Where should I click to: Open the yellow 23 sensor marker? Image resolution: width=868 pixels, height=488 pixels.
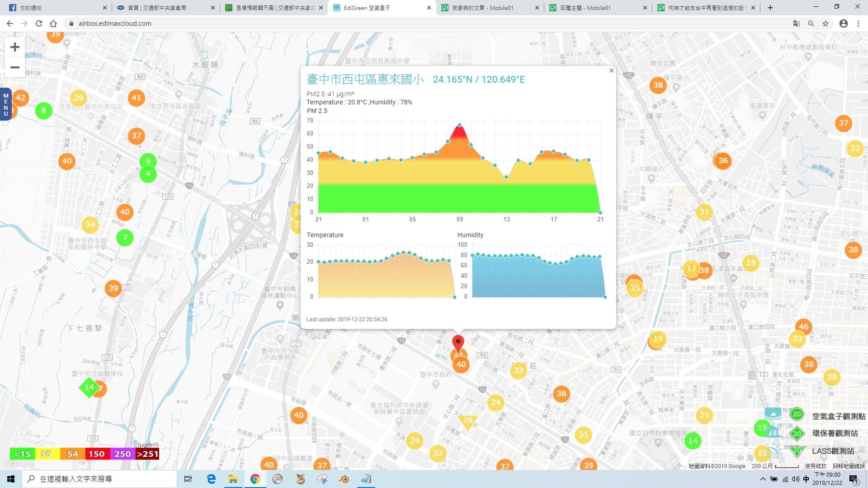[855, 148]
